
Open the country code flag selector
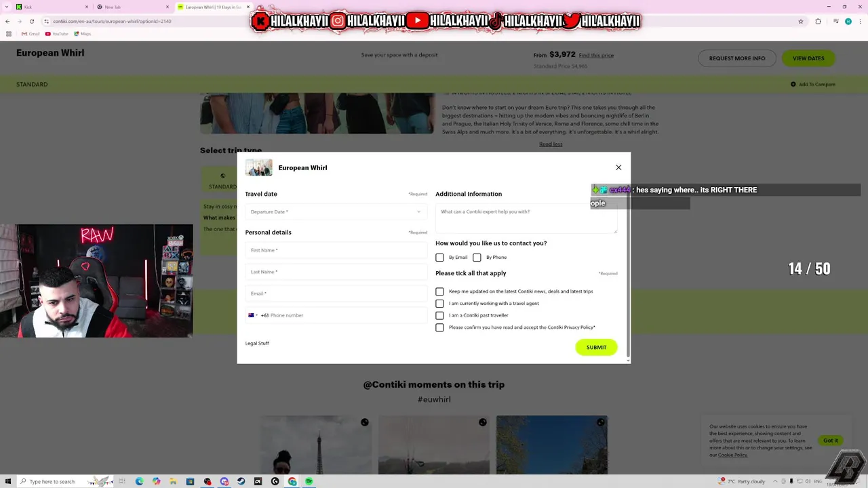point(253,315)
